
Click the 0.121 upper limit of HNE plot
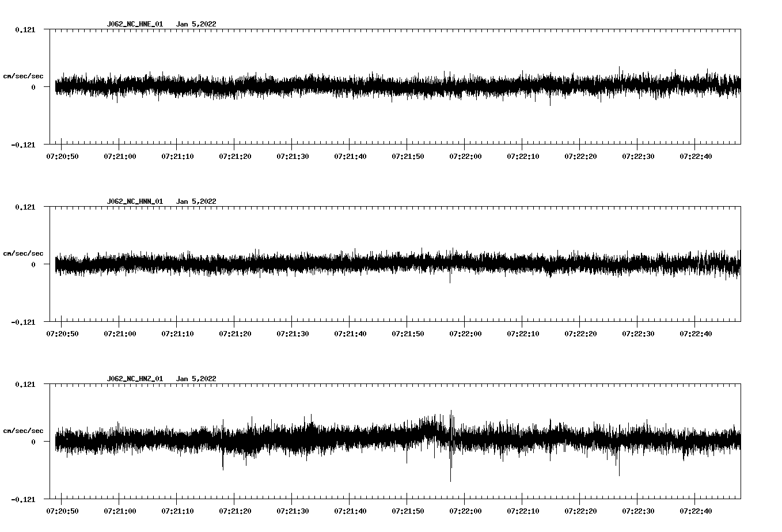pyautogui.click(x=25, y=29)
